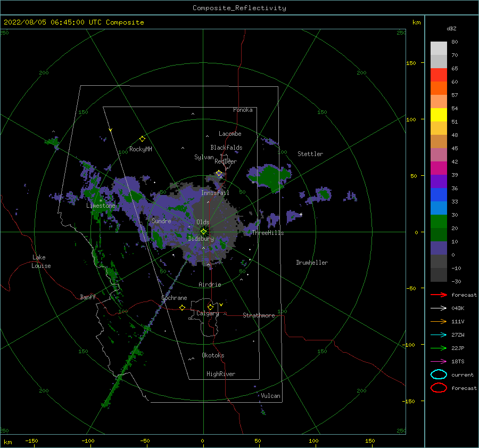
Task: Click the Lacombe town label
Action: coord(230,134)
